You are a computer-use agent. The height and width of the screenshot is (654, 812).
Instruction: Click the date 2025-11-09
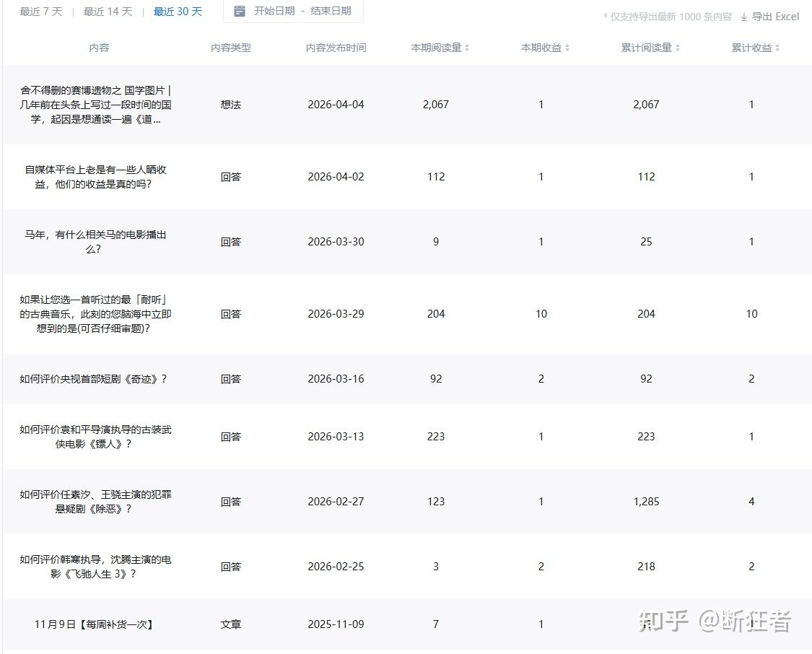336,624
